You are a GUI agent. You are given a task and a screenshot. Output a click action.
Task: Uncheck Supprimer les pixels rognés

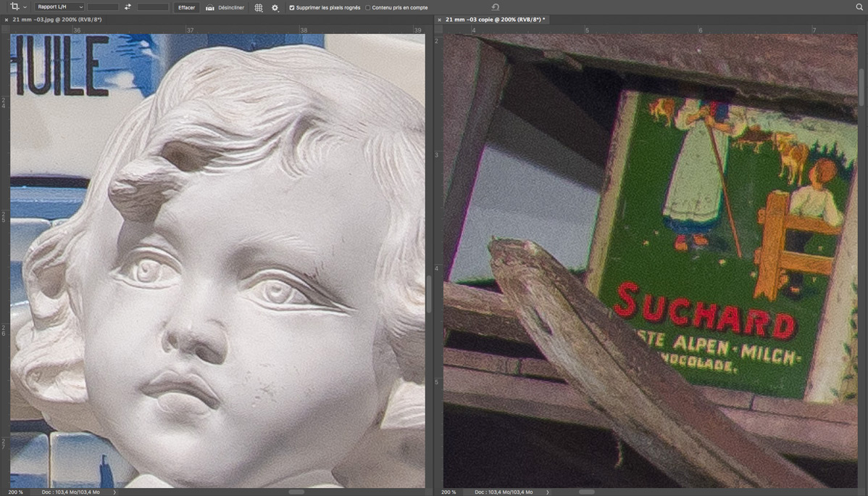tap(292, 7)
